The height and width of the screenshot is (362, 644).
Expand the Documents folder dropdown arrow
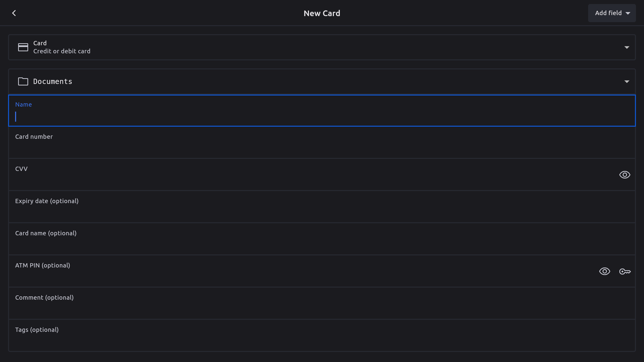[x=627, y=81]
